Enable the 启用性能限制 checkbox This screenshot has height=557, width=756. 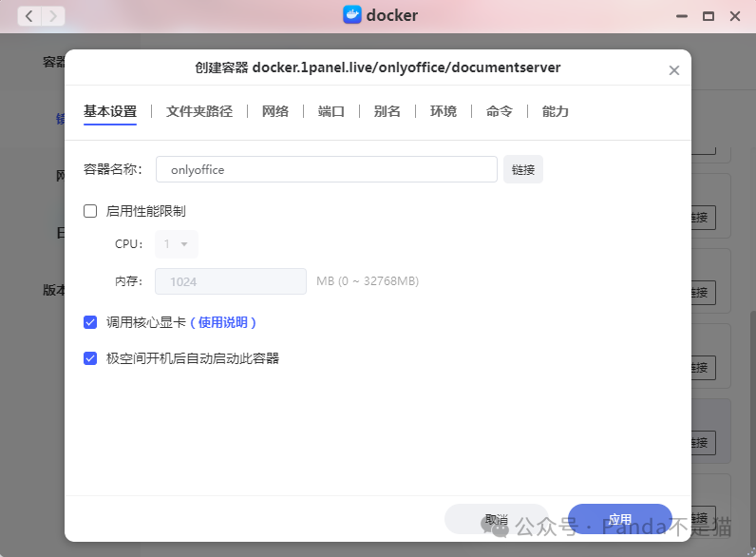pos(90,211)
